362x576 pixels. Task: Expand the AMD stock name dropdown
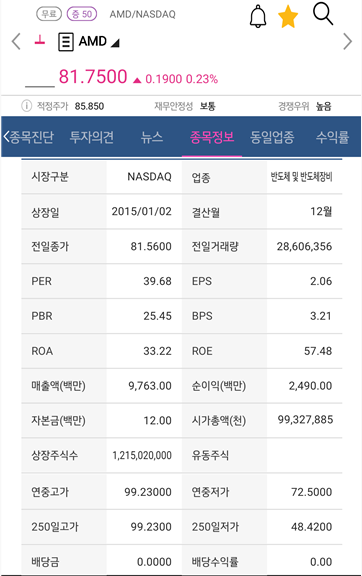point(115,43)
